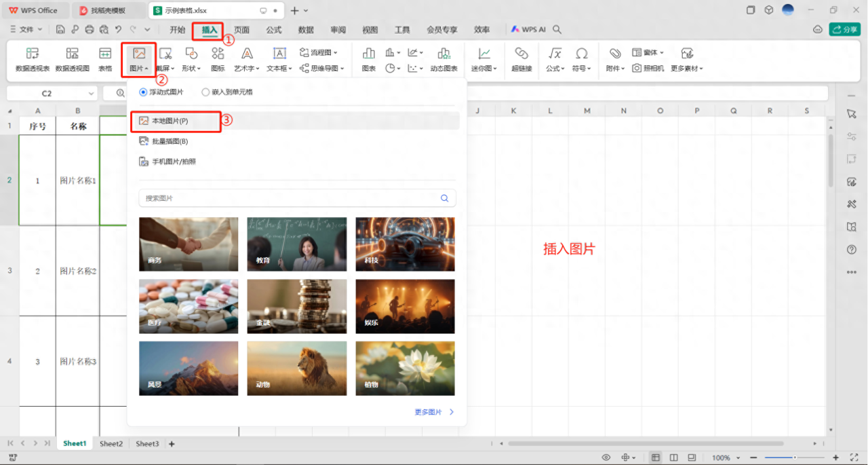This screenshot has width=868, height=465.
Task: Expand the 思维导图 mind map dropdown
Action: (x=322, y=69)
